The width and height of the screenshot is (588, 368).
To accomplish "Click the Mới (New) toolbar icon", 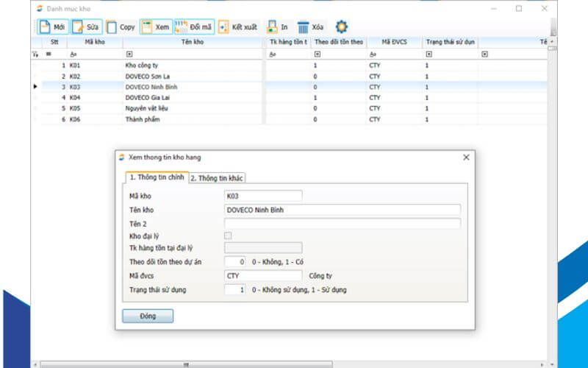I will [45, 27].
